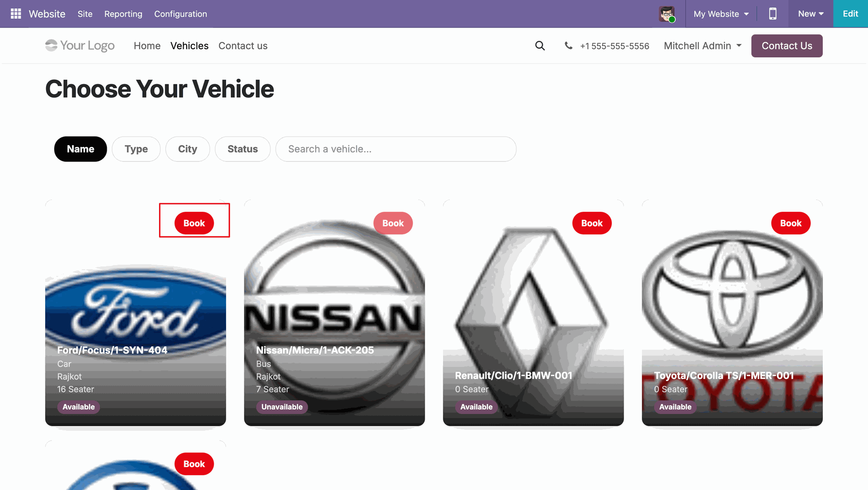Click the Choose Your Vehicle heading

160,89
